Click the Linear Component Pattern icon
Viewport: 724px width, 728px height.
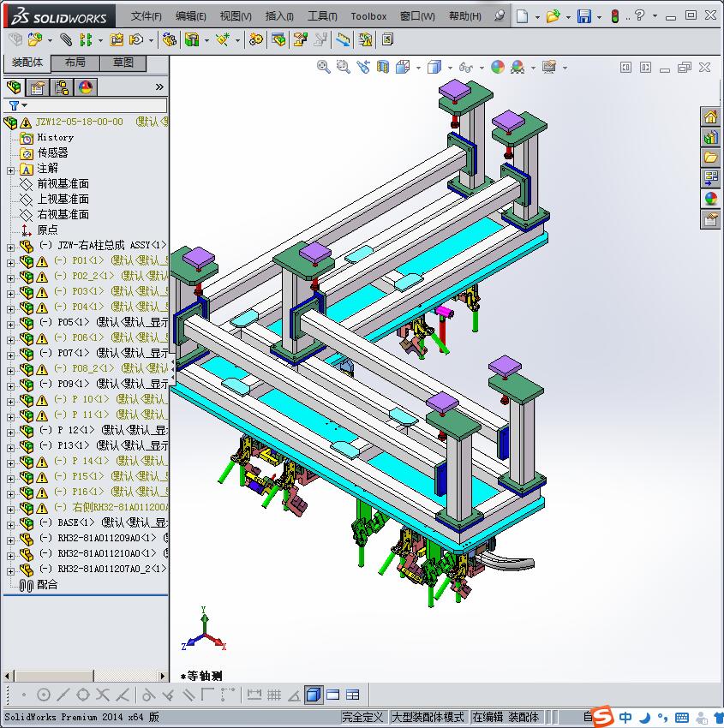point(86,40)
